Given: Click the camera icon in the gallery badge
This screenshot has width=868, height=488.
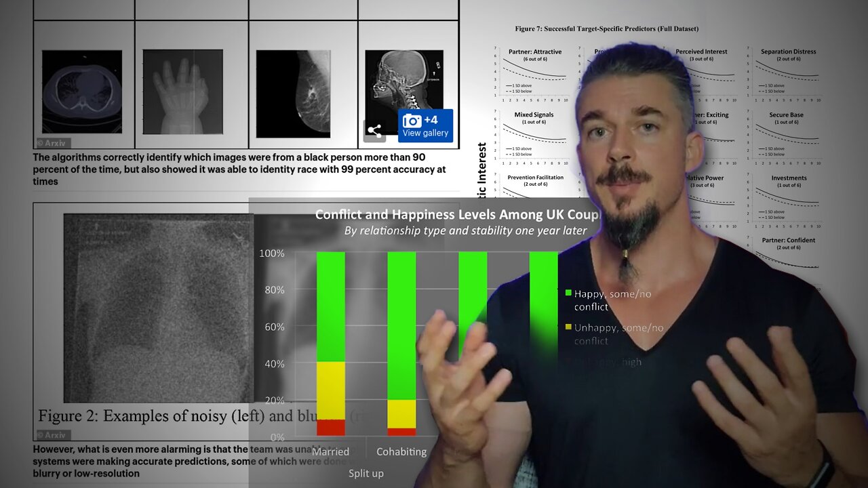Looking at the screenshot, I should pyautogui.click(x=412, y=121).
